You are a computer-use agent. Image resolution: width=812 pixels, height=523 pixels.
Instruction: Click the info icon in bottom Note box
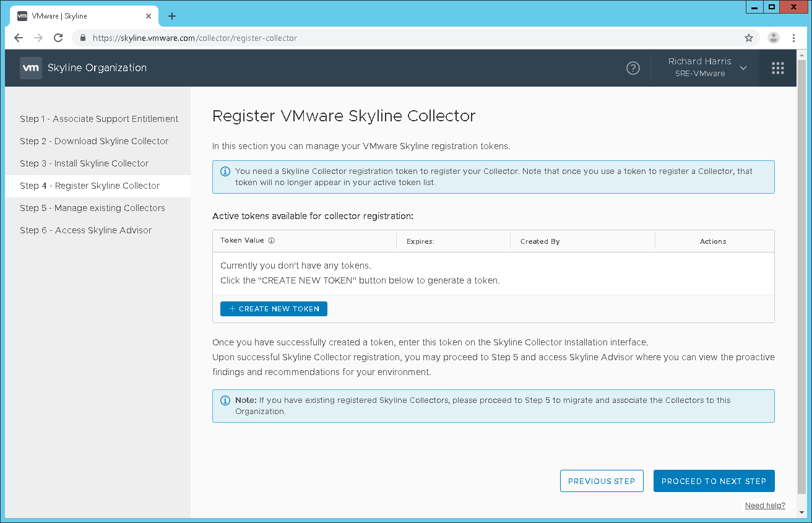pyautogui.click(x=225, y=400)
